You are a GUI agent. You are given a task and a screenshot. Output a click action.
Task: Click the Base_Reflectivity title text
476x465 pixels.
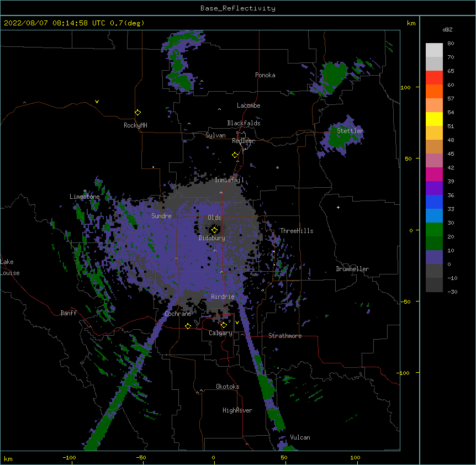pos(238,8)
